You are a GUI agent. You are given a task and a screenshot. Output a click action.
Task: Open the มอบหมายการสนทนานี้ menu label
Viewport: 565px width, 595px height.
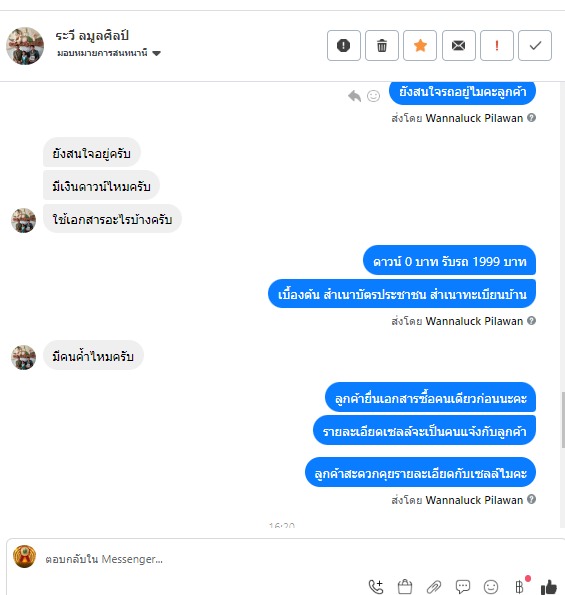point(102,53)
